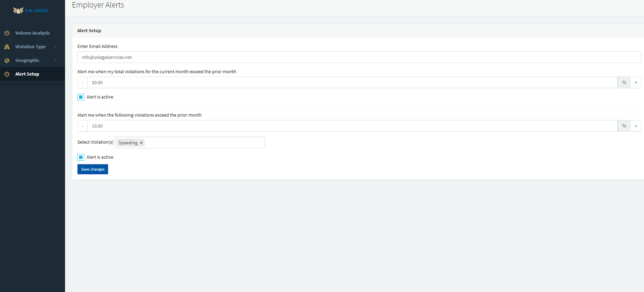Click the percent sign beside 20.00
Screen dimensions: 644x292
pyautogui.click(x=624, y=82)
